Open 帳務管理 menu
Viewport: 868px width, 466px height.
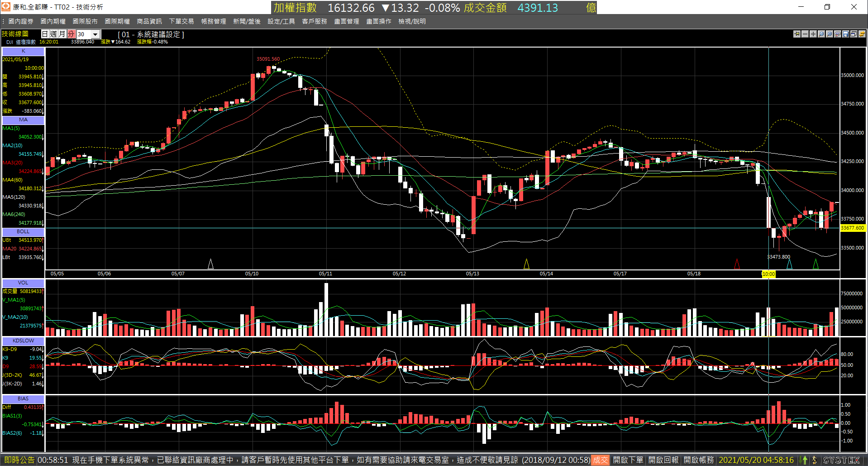pyautogui.click(x=214, y=21)
